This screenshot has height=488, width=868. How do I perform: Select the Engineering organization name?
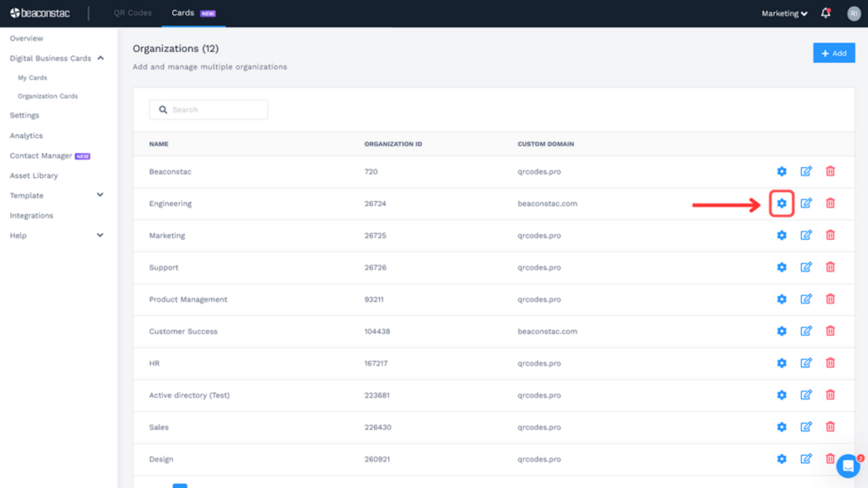pos(170,204)
